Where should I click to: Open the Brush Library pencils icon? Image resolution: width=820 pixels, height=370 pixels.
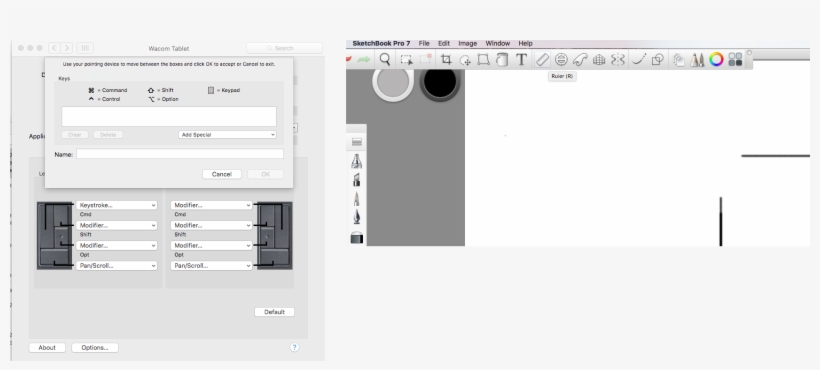tap(697, 60)
